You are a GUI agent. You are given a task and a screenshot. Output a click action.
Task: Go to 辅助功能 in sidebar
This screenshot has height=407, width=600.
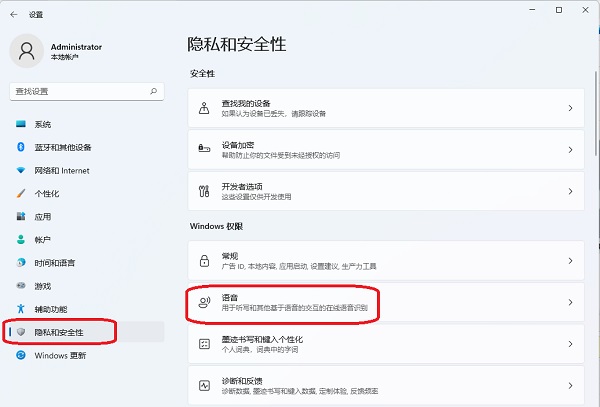point(52,309)
